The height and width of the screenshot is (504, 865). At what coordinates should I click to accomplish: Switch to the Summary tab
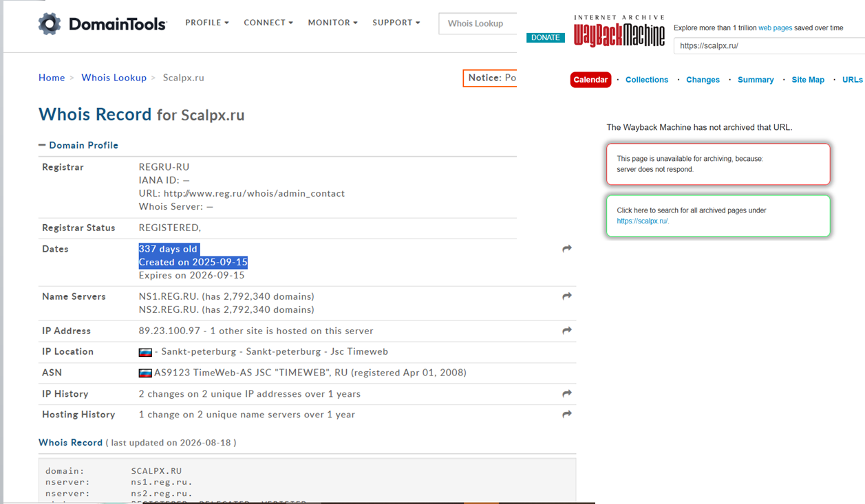[756, 80]
